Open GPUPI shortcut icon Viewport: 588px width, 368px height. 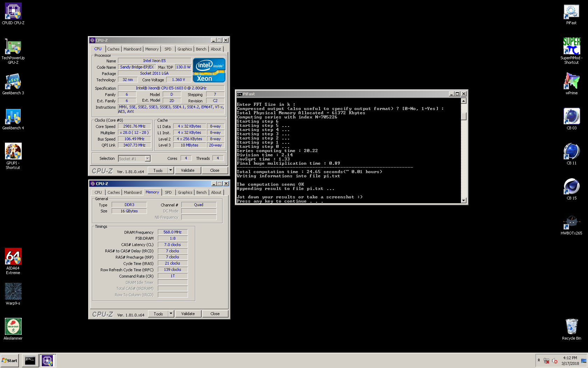[13, 156]
